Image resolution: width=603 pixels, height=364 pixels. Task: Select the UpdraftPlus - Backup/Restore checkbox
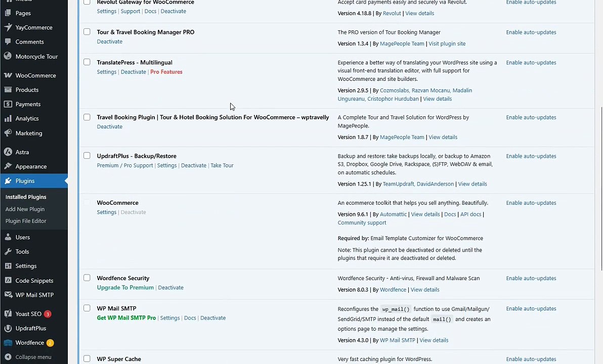click(87, 155)
